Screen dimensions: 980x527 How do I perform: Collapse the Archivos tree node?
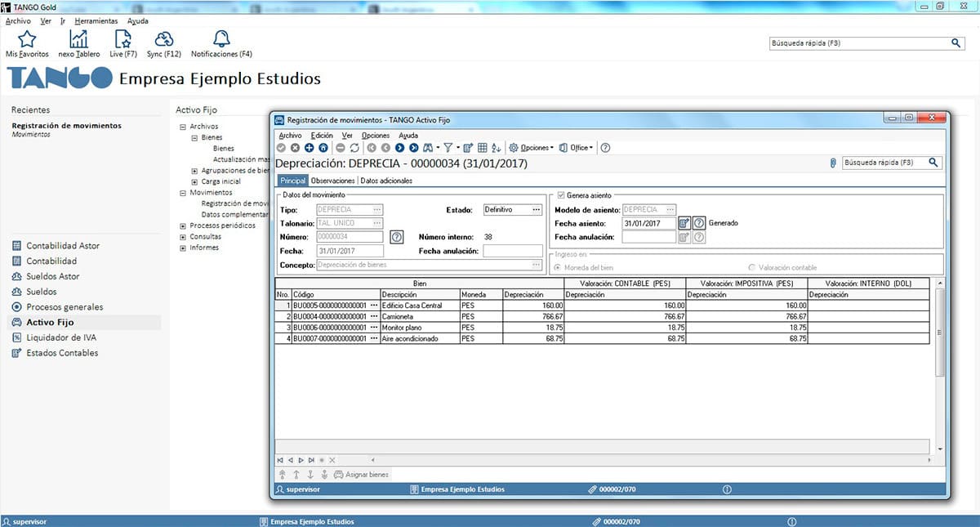tap(183, 127)
